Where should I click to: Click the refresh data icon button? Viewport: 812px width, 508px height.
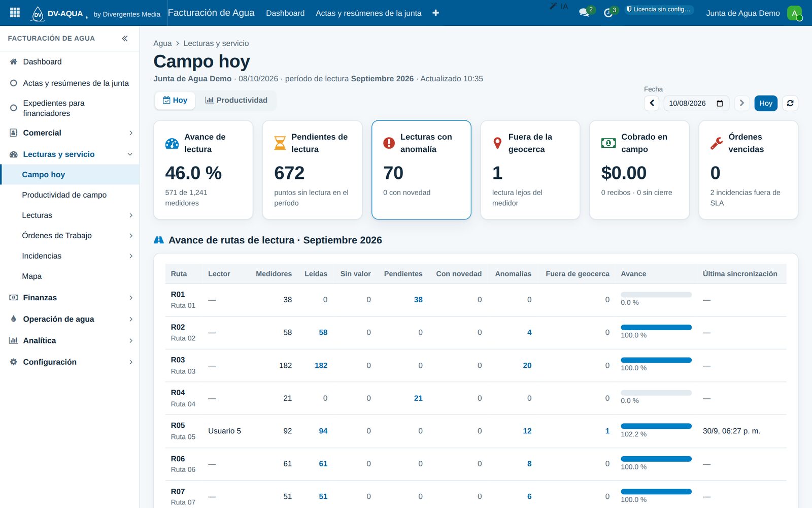click(x=790, y=103)
